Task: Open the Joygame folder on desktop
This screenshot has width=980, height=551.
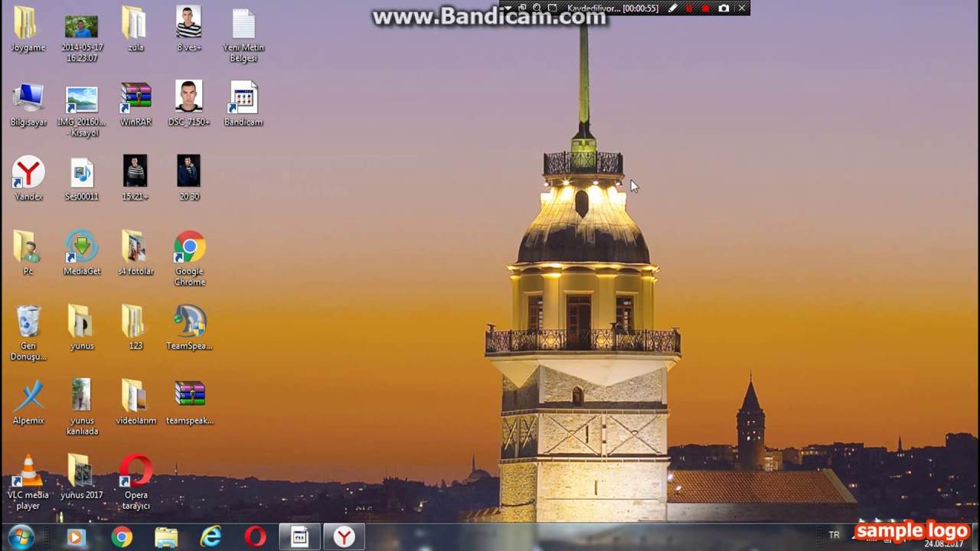Action: (28, 29)
